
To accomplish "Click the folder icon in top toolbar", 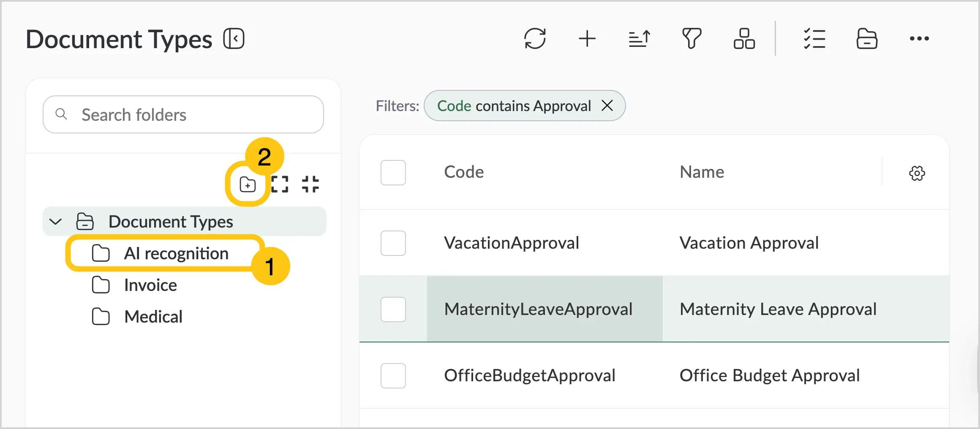I will coord(867,39).
